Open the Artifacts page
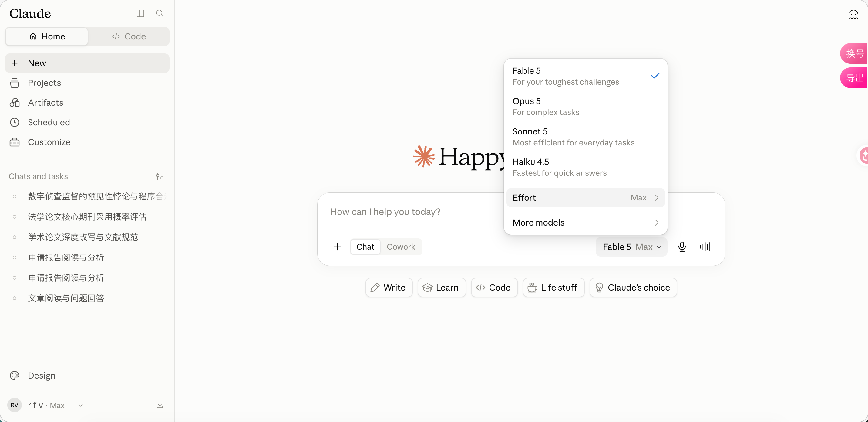Viewport: 868px width, 422px height. 87,103
